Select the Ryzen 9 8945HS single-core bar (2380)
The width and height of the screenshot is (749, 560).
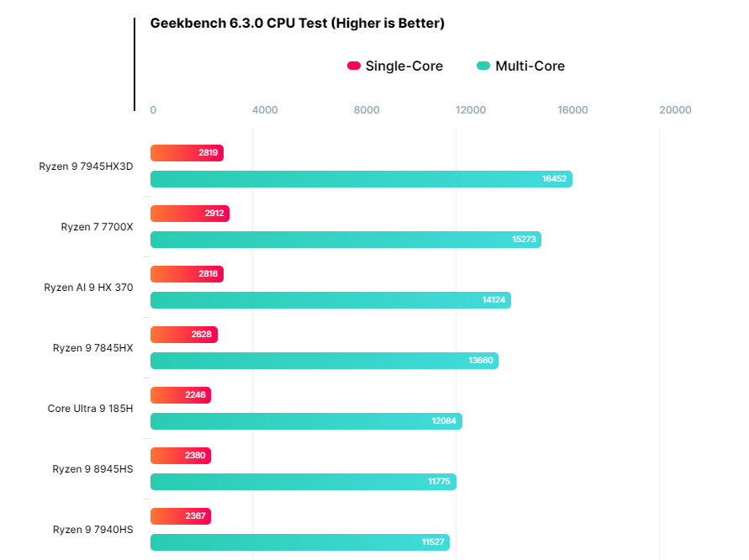tap(180, 456)
